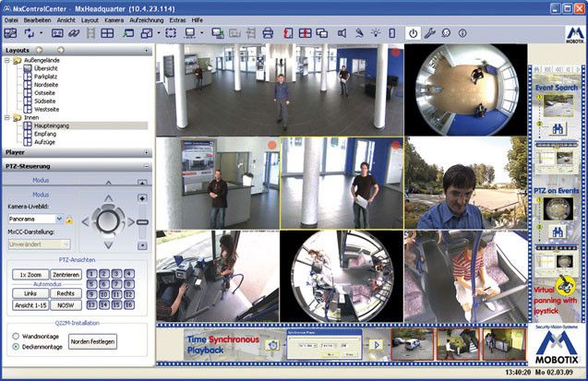Viewport: 588px width, 381px height.
Task: Open the Kamera-Livebild Panorama dropdown
Action: coord(59,219)
